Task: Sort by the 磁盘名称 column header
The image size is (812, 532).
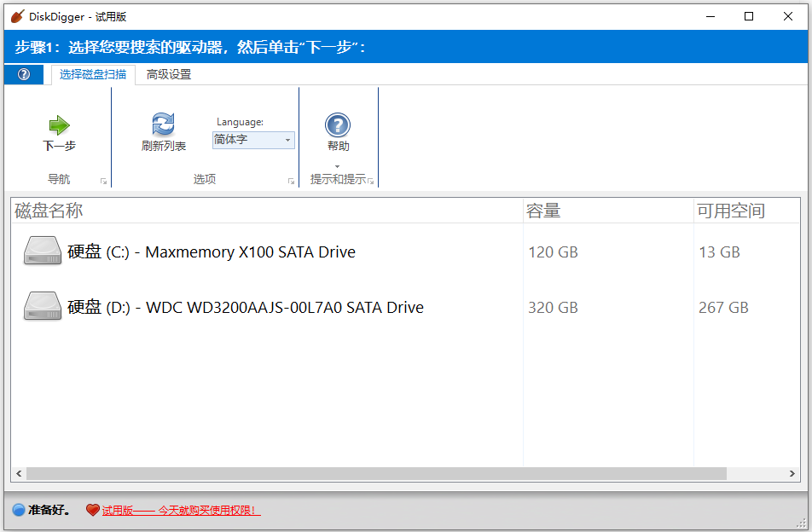Action: click(x=267, y=211)
